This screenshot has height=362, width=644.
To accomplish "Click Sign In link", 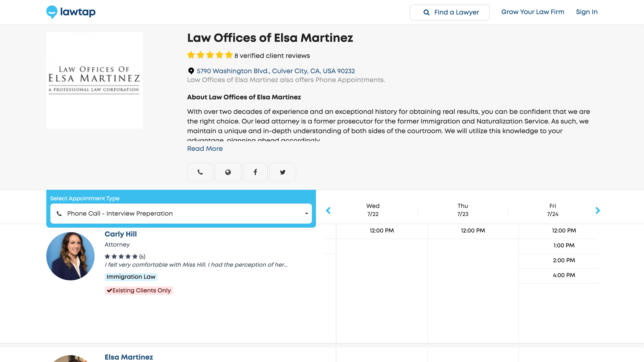I will 586,12.
